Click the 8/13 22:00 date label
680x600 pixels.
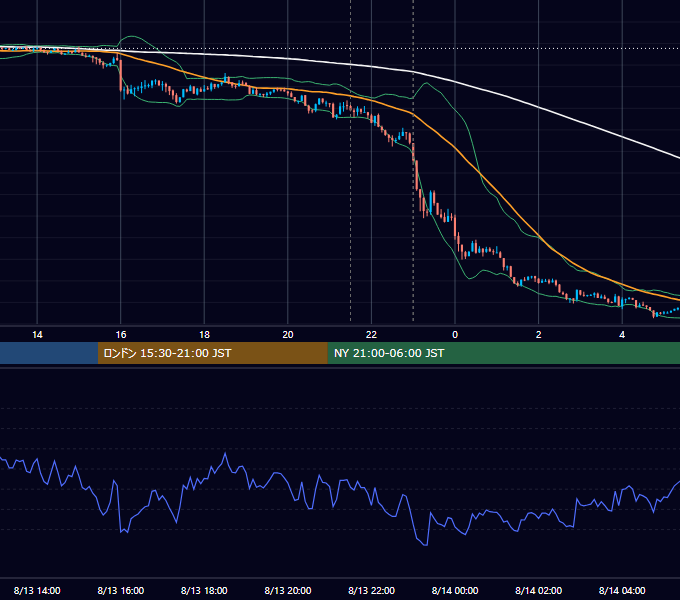coord(372,590)
